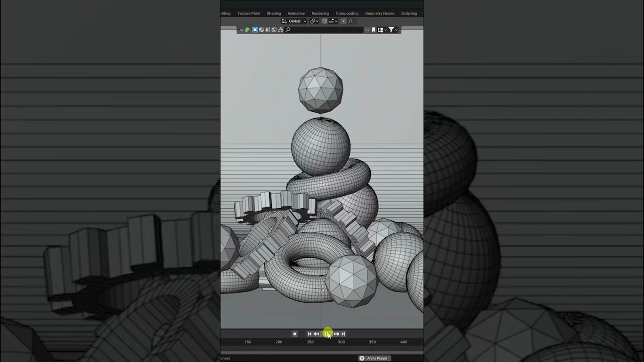Click frame 200 on the timeline ruler
Screen dimensions: 644x362
[279, 342]
